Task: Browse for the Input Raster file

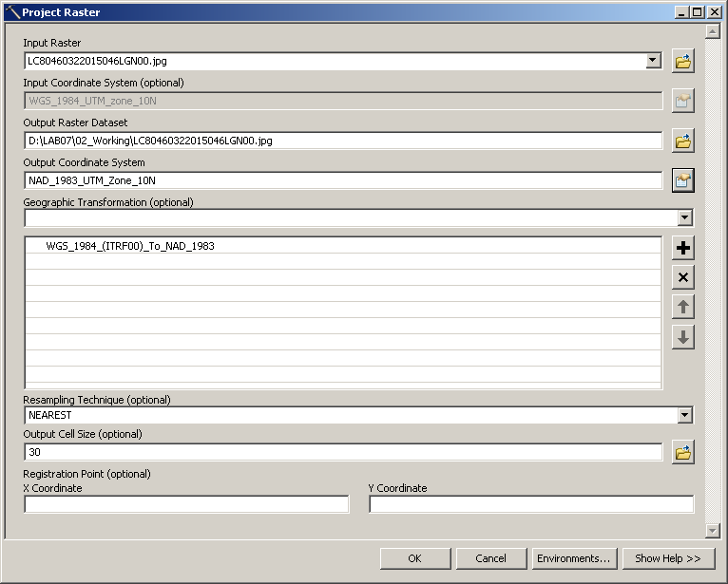Action: click(682, 62)
